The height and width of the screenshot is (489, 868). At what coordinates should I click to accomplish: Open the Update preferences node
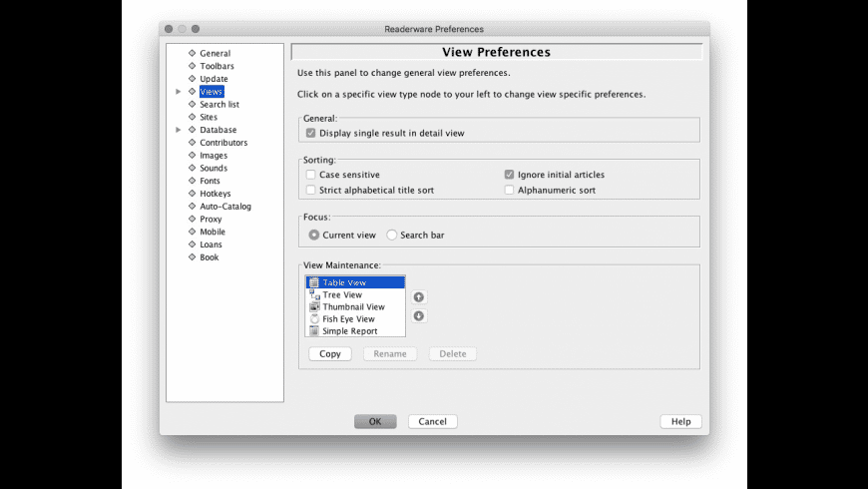click(x=214, y=79)
